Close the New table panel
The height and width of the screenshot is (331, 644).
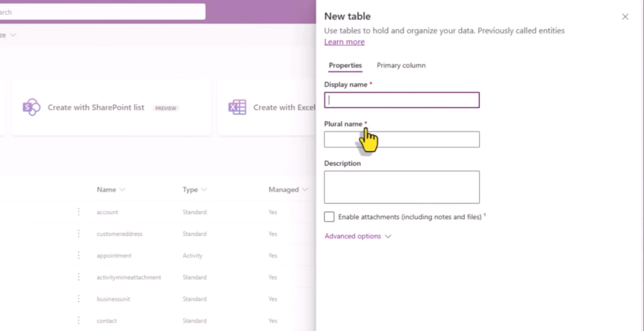click(x=625, y=17)
